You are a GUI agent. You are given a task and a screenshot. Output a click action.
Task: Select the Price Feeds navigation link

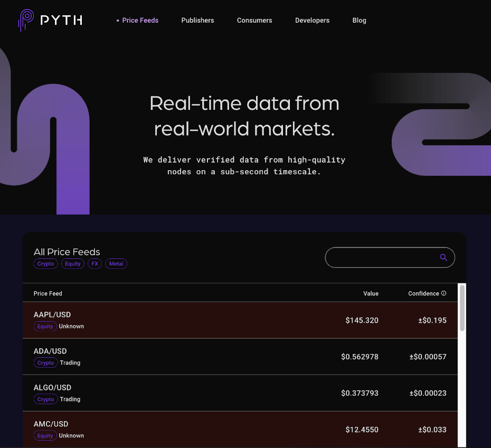[x=140, y=20]
